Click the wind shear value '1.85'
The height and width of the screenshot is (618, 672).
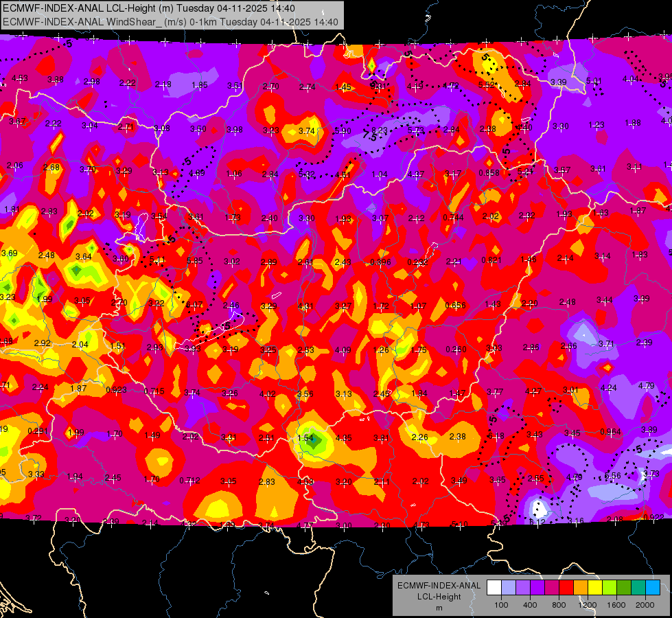click(x=200, y=85)
